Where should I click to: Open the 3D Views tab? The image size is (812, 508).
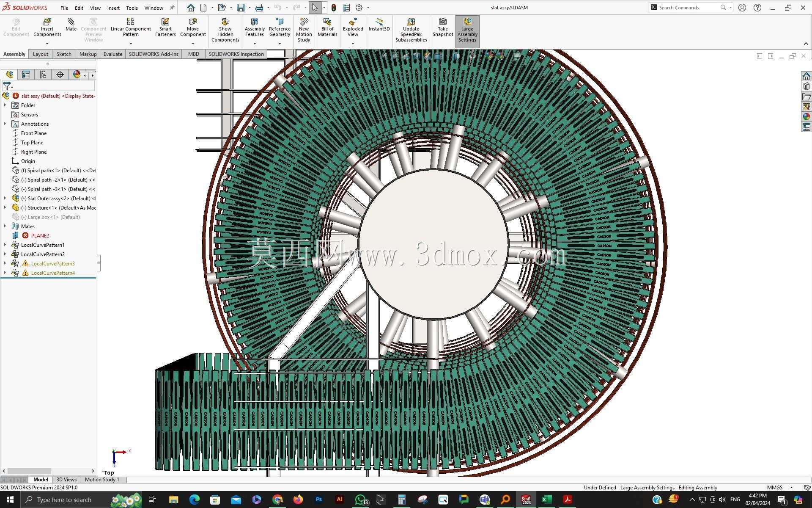click(66, 480)
